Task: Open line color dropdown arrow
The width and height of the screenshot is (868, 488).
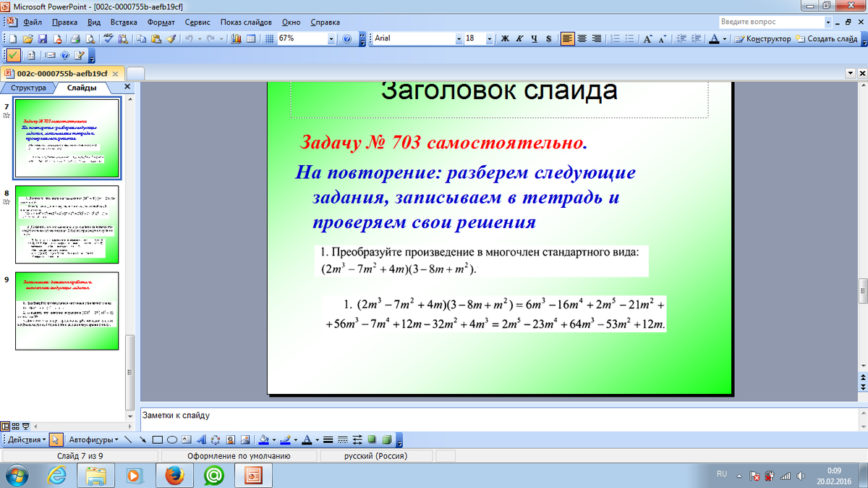Action: coord(296,439)
